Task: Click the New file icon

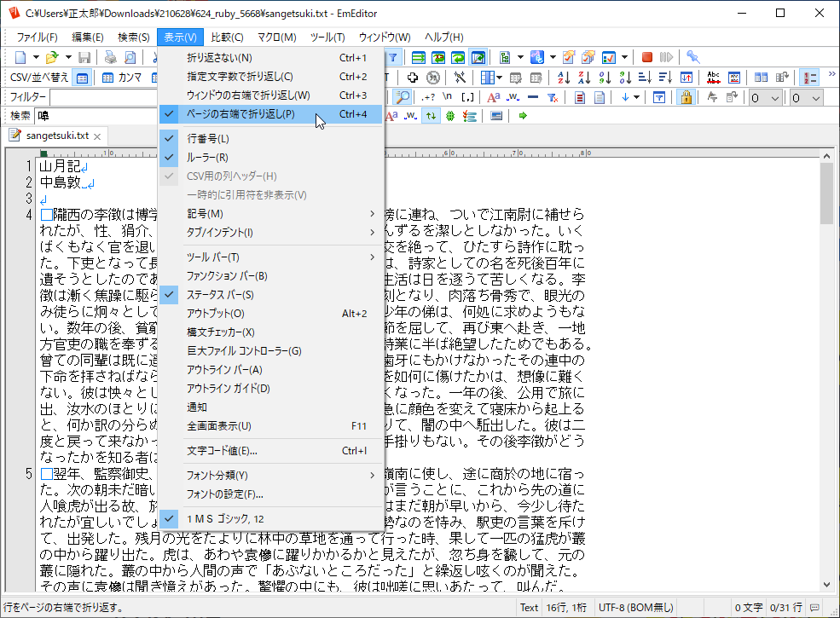Action: coord(20,57)
